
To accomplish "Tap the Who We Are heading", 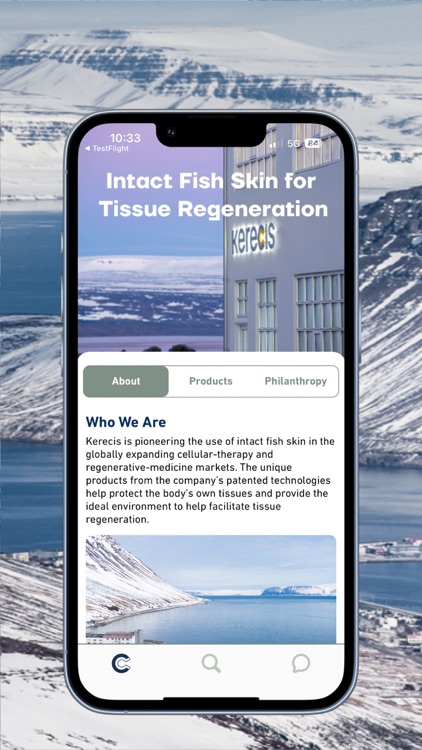I will tap(126, 422).
